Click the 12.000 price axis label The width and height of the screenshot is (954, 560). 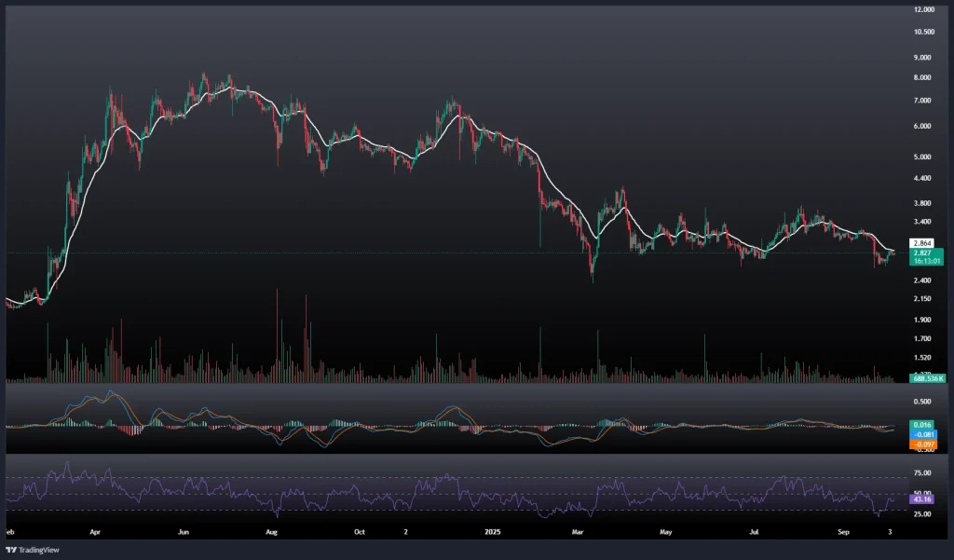coord(925,9)
